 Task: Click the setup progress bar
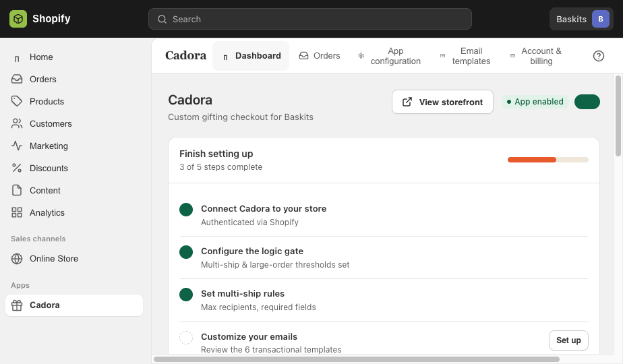[x=548, y=160]
